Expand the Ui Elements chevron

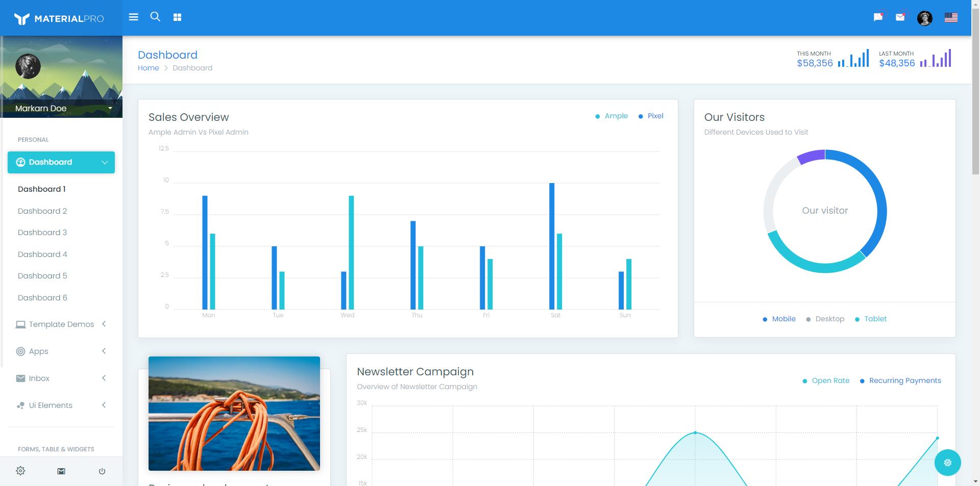click(x=104, y=405)
